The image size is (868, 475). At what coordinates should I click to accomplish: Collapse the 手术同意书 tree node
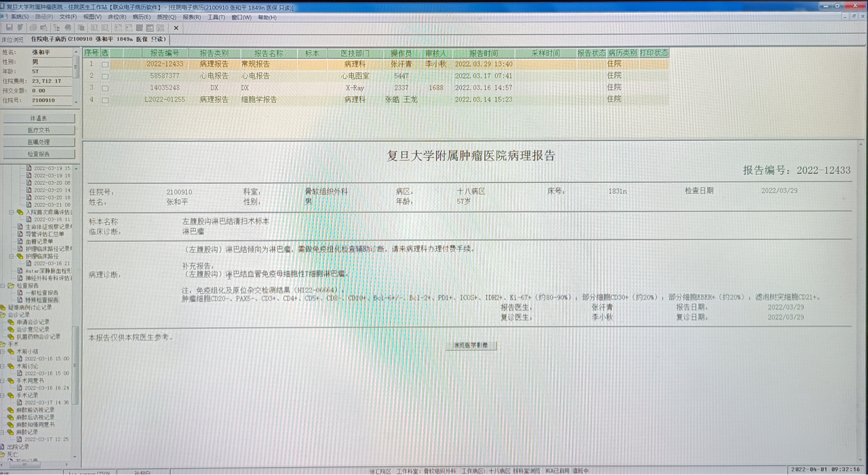coord(3,381)
